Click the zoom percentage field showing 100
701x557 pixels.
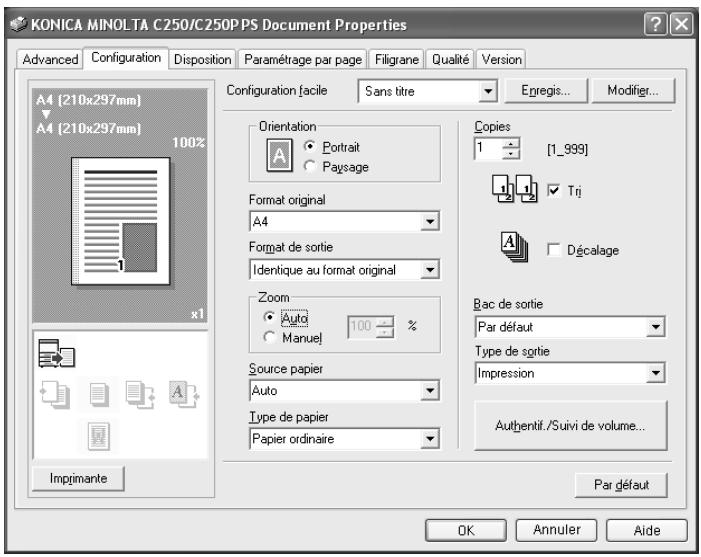coord(361,326)
